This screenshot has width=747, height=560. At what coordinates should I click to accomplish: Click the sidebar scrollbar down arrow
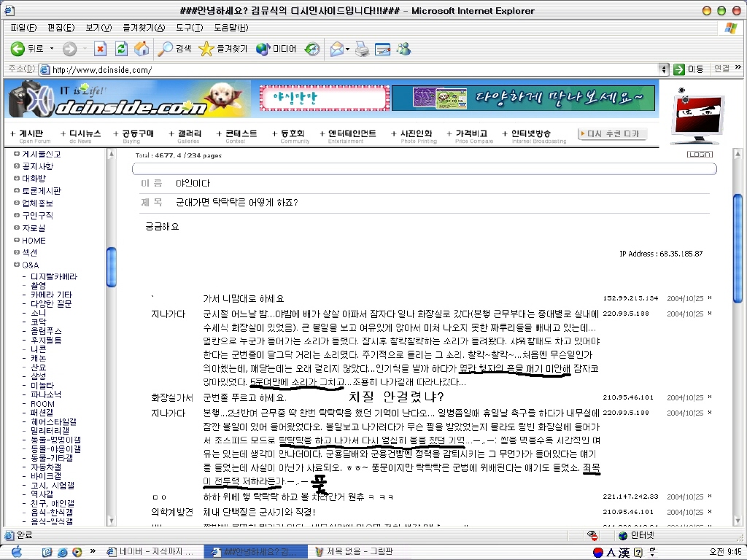(112, 521)
